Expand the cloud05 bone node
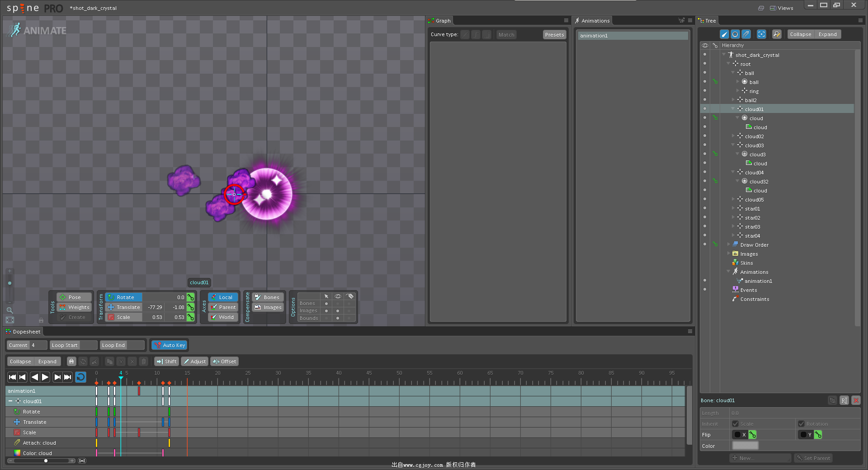868x470 pixels. click(733, 199)
